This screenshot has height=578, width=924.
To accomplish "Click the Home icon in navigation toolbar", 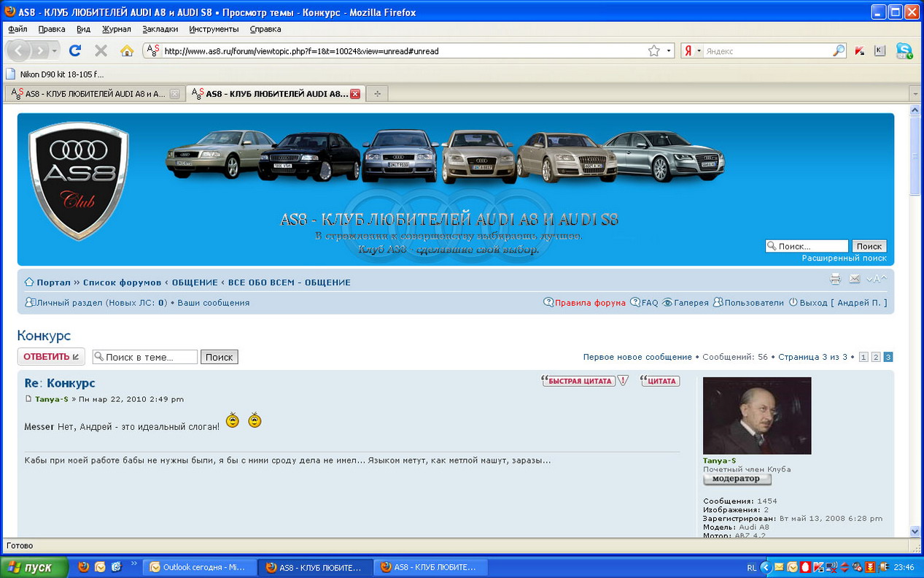I will coord(127,50).
